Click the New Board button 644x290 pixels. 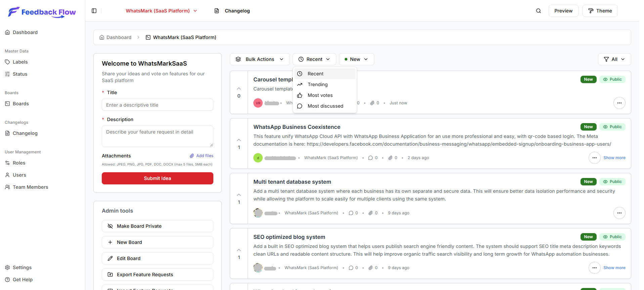[x=158, y=242]
